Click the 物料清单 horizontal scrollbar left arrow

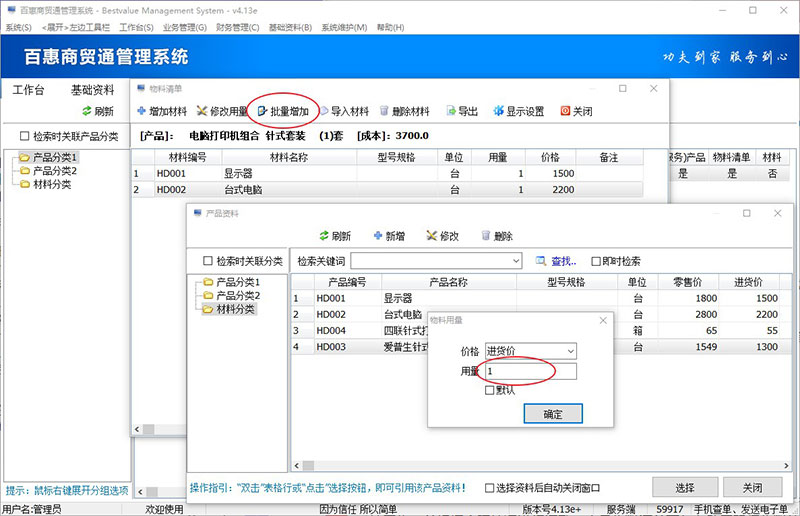[137, 429]
